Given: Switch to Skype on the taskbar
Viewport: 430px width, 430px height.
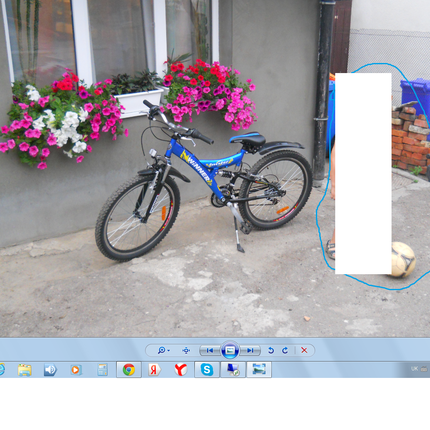Looking at the screenshot, I should click(207, 370).
